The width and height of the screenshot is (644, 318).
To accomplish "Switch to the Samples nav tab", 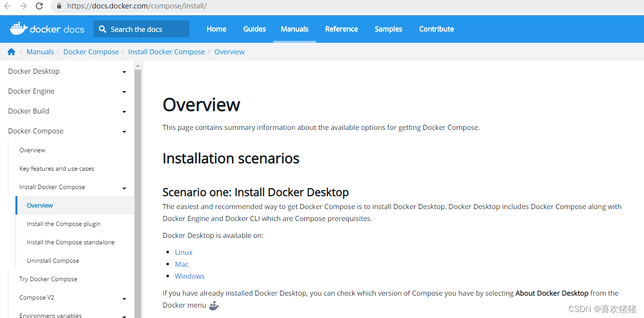I will click(388, 29).
